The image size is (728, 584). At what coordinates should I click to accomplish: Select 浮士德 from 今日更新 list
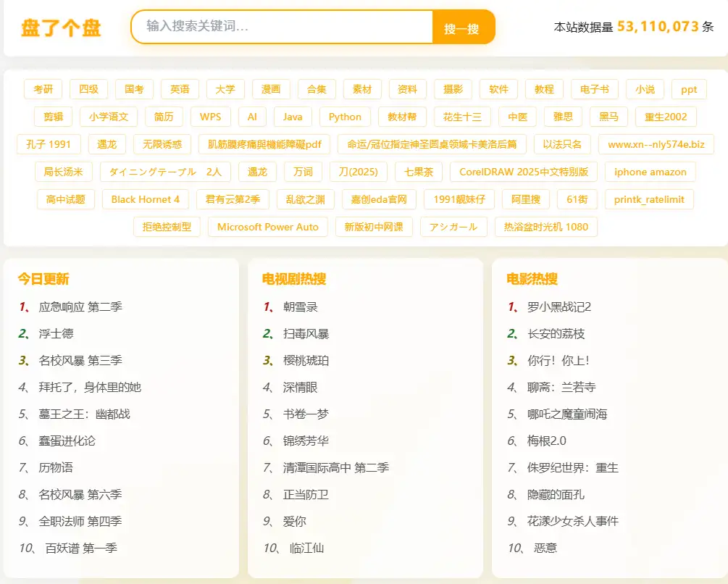[56, 333]
